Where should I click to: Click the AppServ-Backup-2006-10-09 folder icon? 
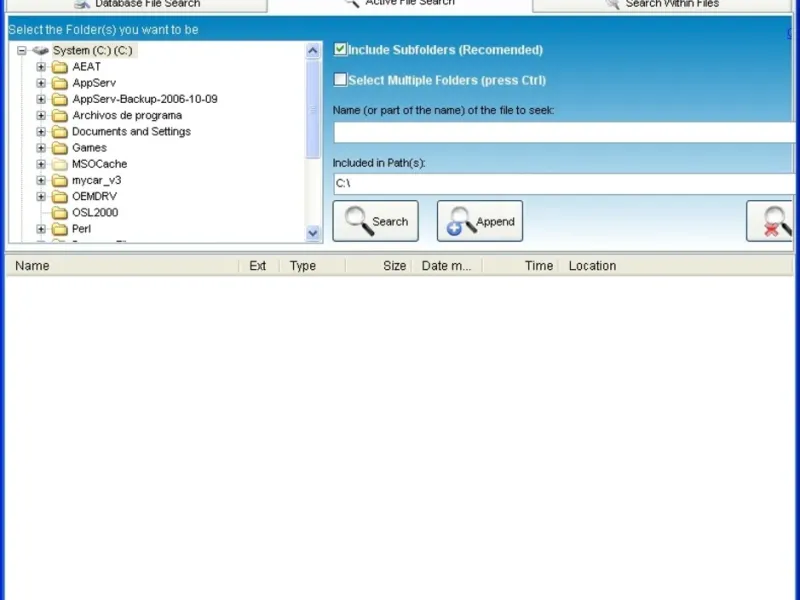[x=60, y=99]
